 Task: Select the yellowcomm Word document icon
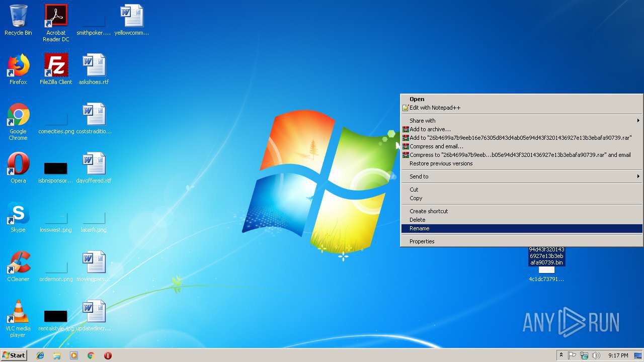pyautogui.click(x=132, y=20)
